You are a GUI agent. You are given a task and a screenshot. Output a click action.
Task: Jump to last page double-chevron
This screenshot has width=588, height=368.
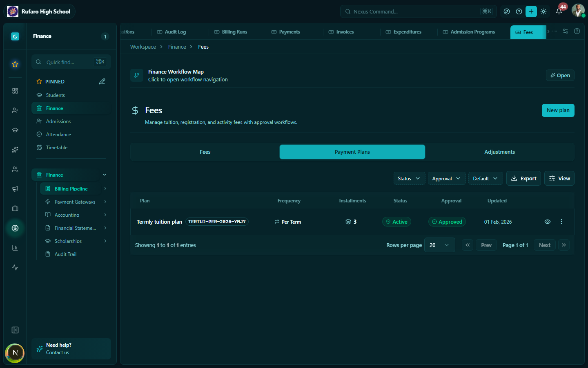[x=564, y=245]
